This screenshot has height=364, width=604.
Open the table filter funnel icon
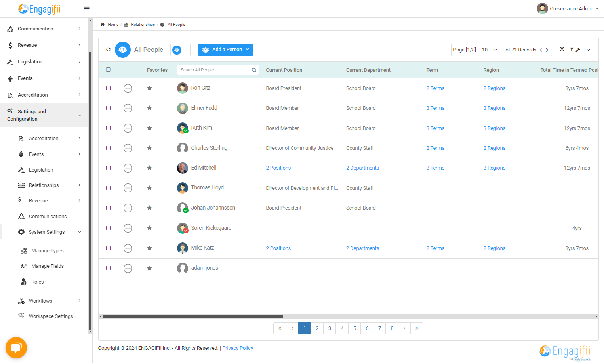(x=572, y=50)
